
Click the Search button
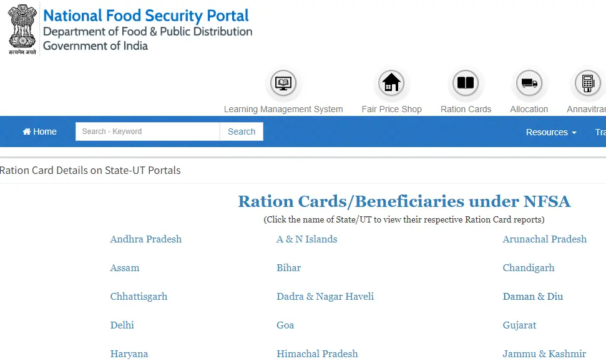point(241,132)
